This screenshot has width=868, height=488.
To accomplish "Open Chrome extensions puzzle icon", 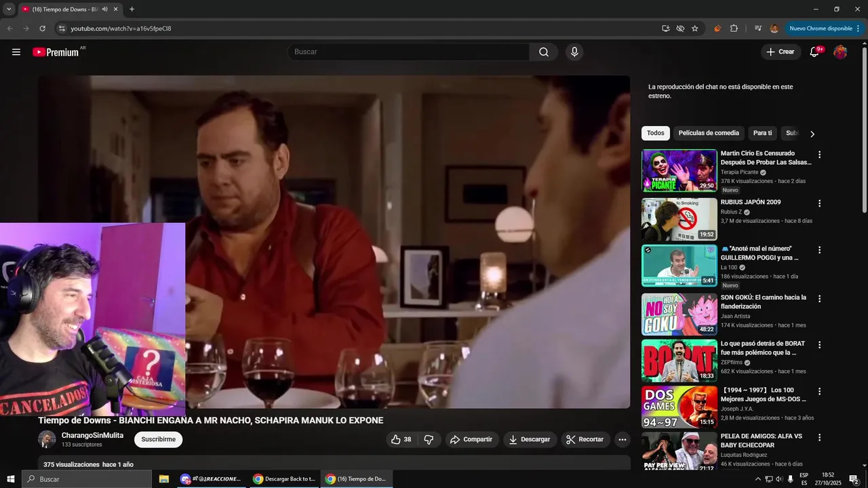I will pos(734,28).
